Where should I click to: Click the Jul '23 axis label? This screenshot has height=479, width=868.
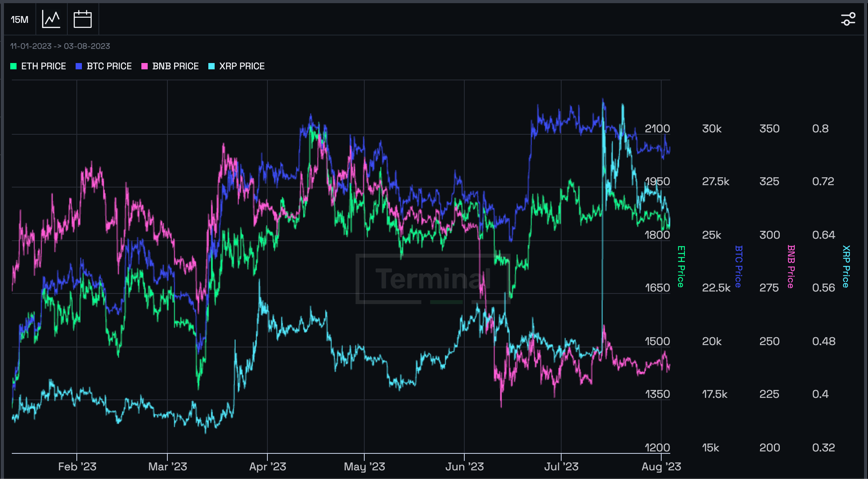(x=561, y=467)
